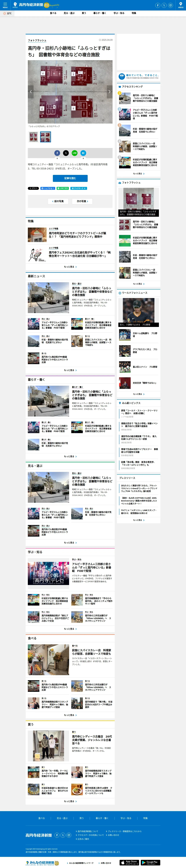Image resolution: width=186 pixels, height=868 pixels.
Task: Open the 原宿「コールド・ストーン・クリーマリー」 topic
Action: (139, 412)
